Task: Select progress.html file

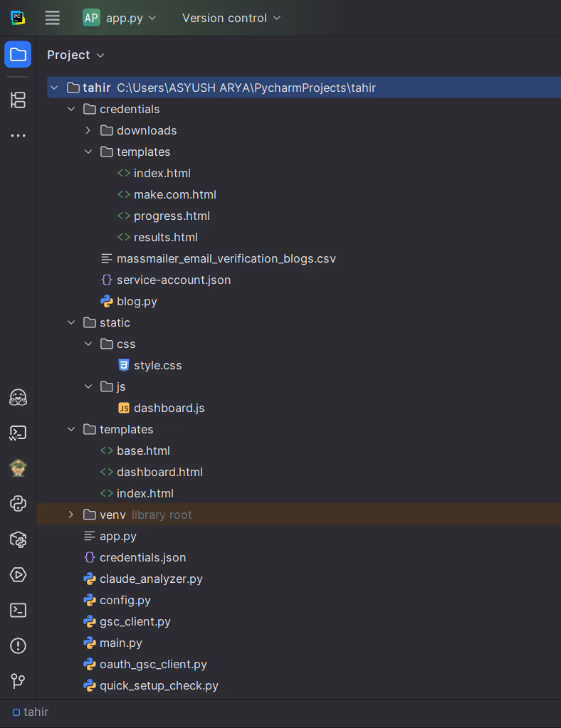Action: [172, 216]
